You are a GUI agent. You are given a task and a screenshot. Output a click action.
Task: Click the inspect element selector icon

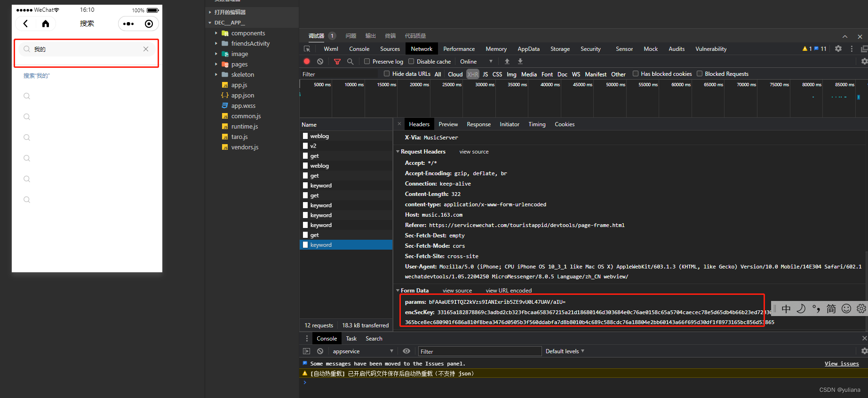(307, 49)
